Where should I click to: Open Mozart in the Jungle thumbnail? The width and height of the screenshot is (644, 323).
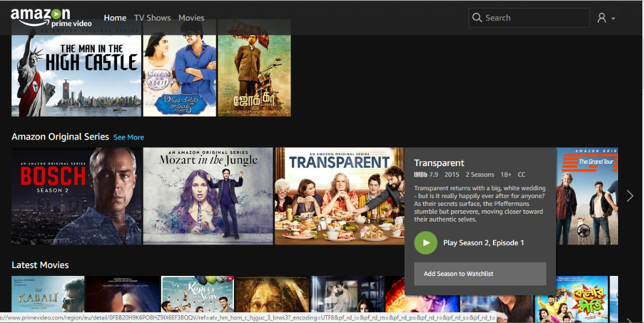[208, 196]
